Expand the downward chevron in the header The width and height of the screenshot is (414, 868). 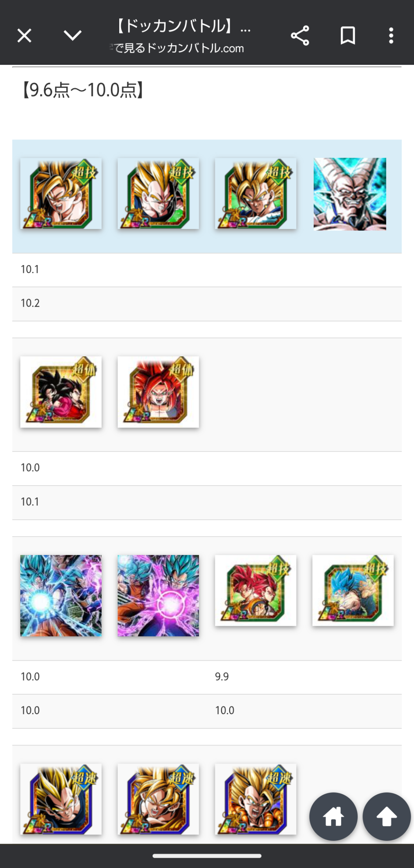[x=72, y=35]
